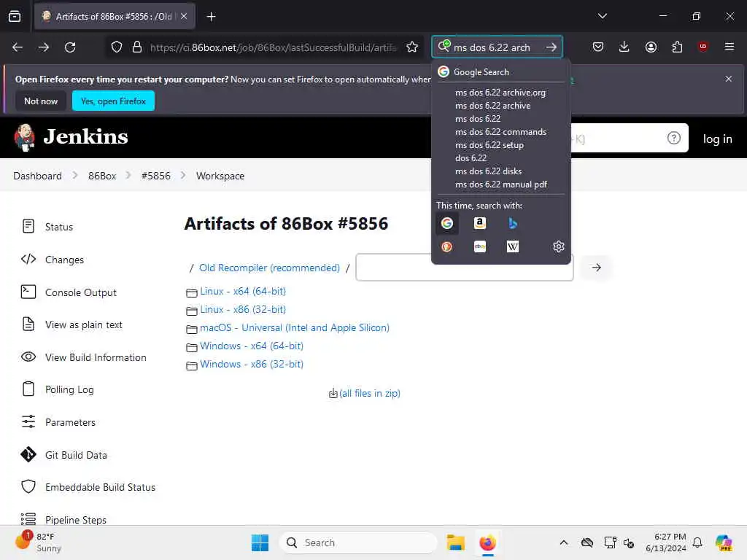
Task: Open Git Build Data
Action: click(x=64, y=455)
